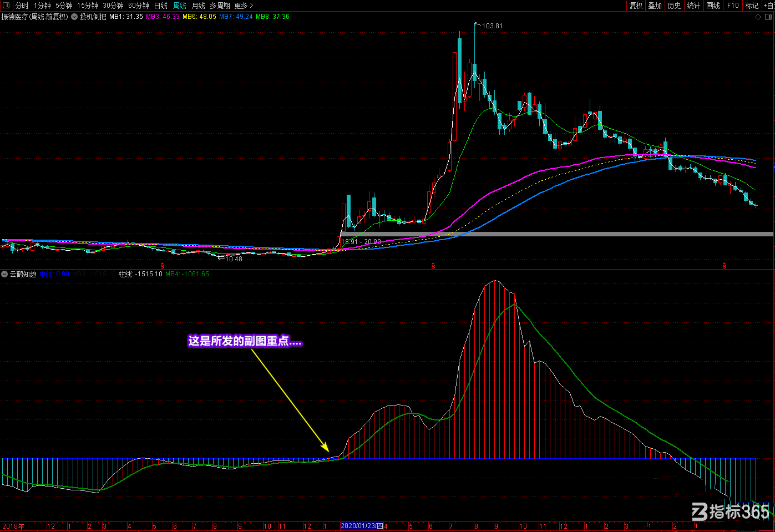Select the 5分钟 period tab

64,6
